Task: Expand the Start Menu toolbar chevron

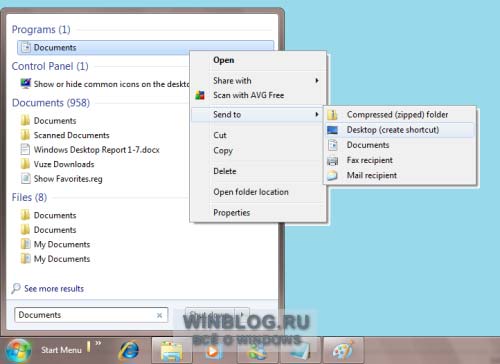Action: click(98, 343)
